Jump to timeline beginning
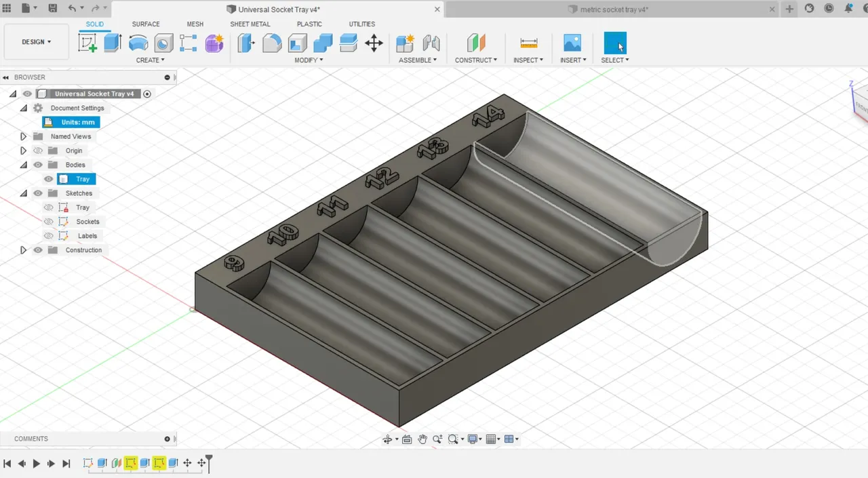Viewport: 868px width, 478px height. coord(7,464)
